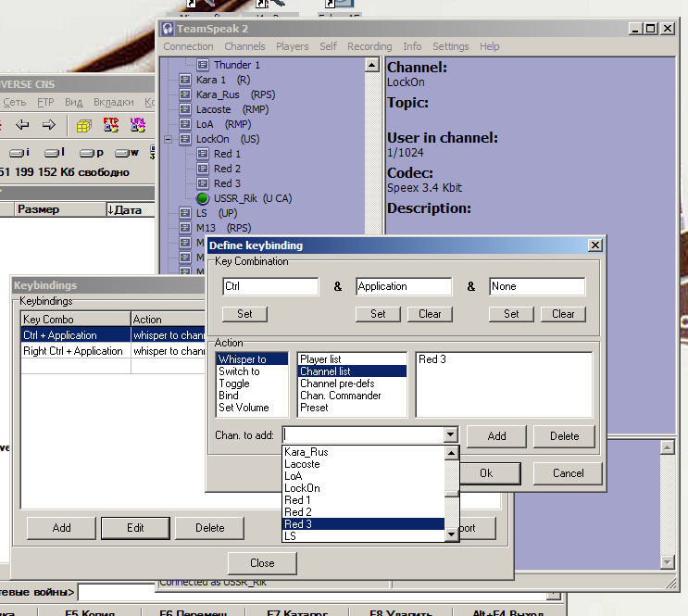This screenshot has width=688, height=616.
Task: Open the Help menu in TeamSpeak
Action: click(x=489, y=46)
